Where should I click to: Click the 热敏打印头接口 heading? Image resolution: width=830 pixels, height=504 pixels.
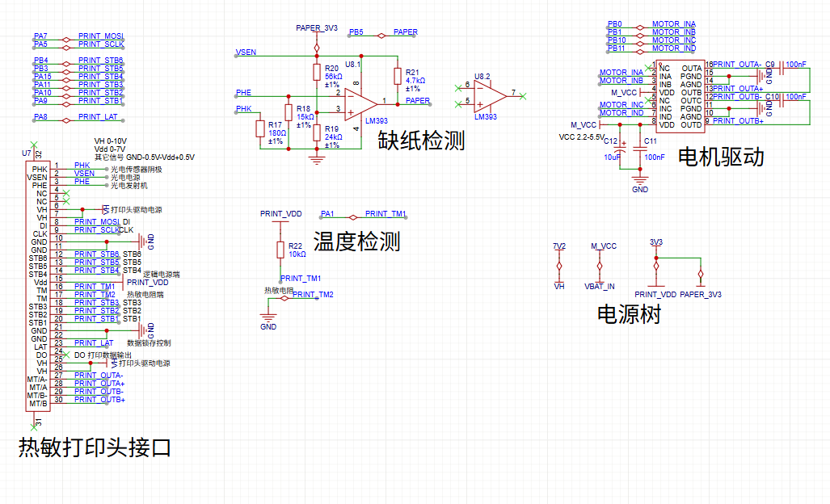tap(95, 447)
